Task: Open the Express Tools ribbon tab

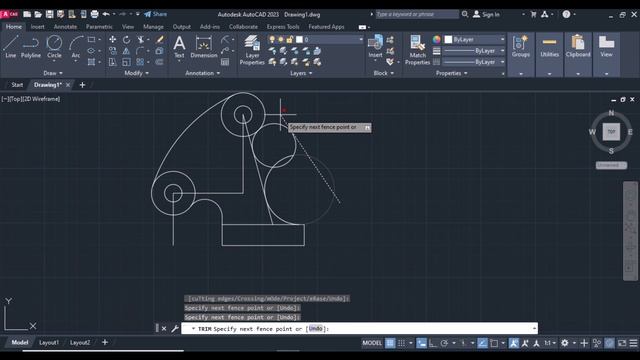Action: click(x=283, y=27)
